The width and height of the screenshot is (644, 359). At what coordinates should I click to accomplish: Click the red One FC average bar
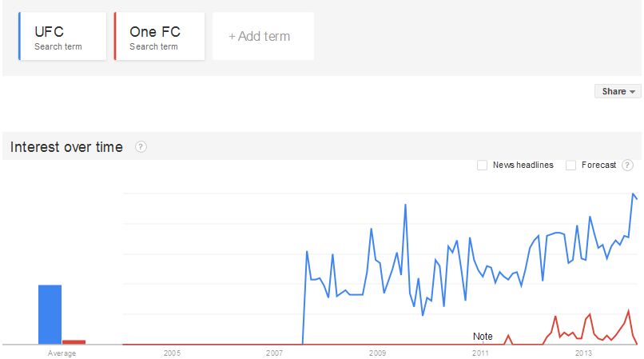pos(74,342)
